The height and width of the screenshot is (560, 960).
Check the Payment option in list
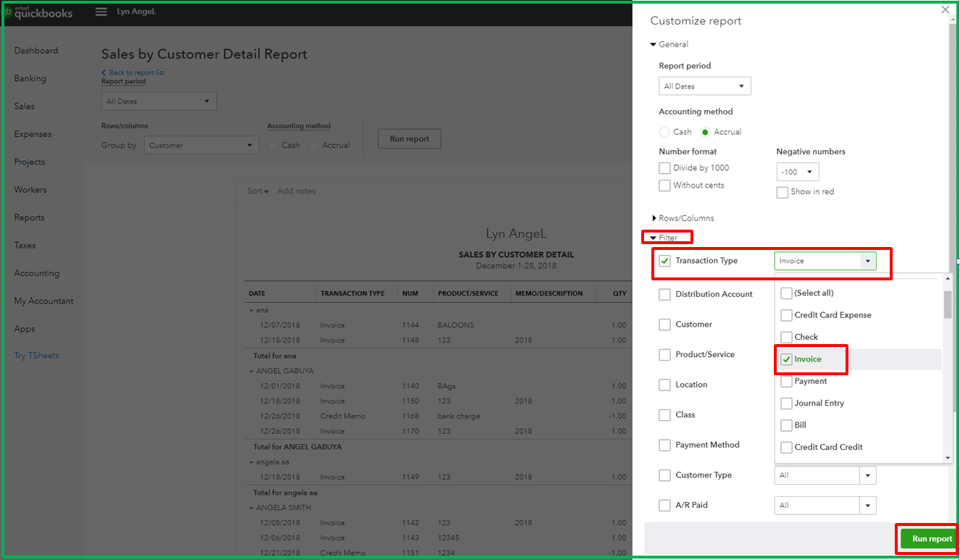pos(786,381)
